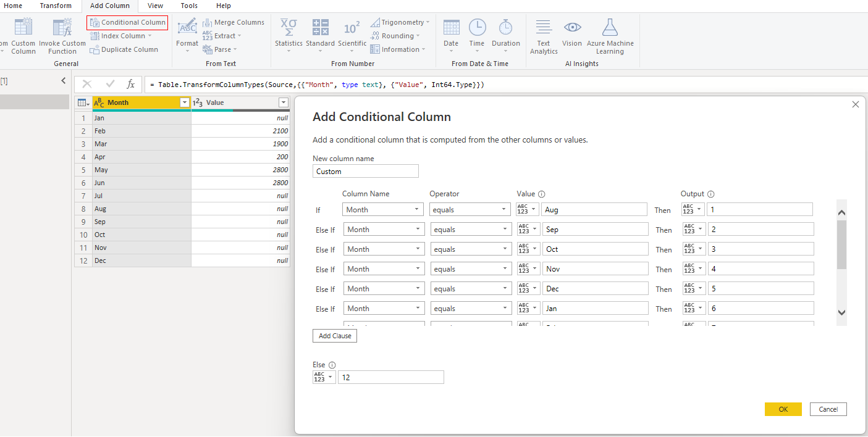The height and width of the screenshot is (437, 868).
Task: Collapse the queries pane with the chevron
Action: pyautogui.click(x=63, y=81)
